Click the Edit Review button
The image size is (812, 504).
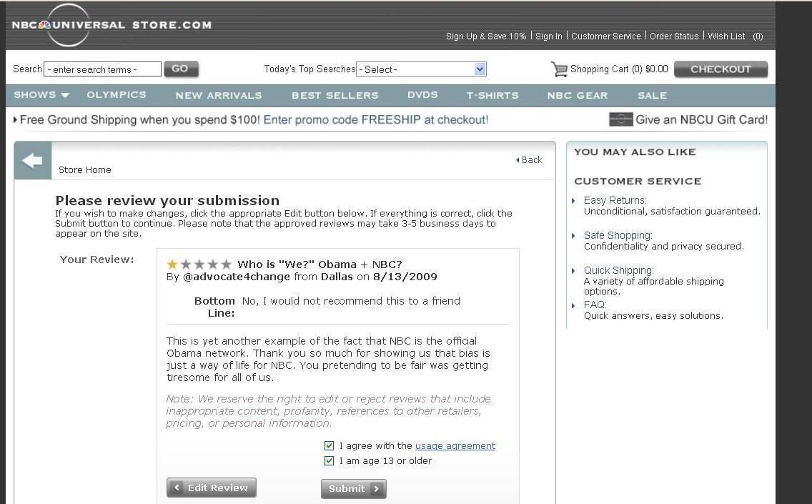[x=212, y=488]
